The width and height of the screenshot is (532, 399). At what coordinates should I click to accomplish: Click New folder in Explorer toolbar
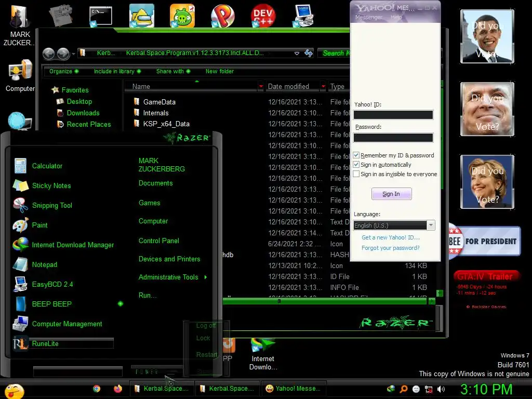[x=220, y=71]
